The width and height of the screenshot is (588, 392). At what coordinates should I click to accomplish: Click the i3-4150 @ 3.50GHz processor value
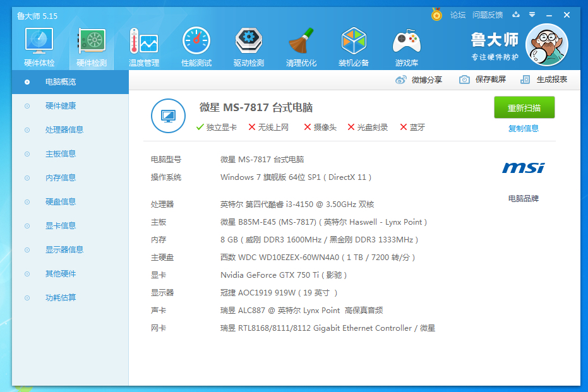[x=297, y=205]
